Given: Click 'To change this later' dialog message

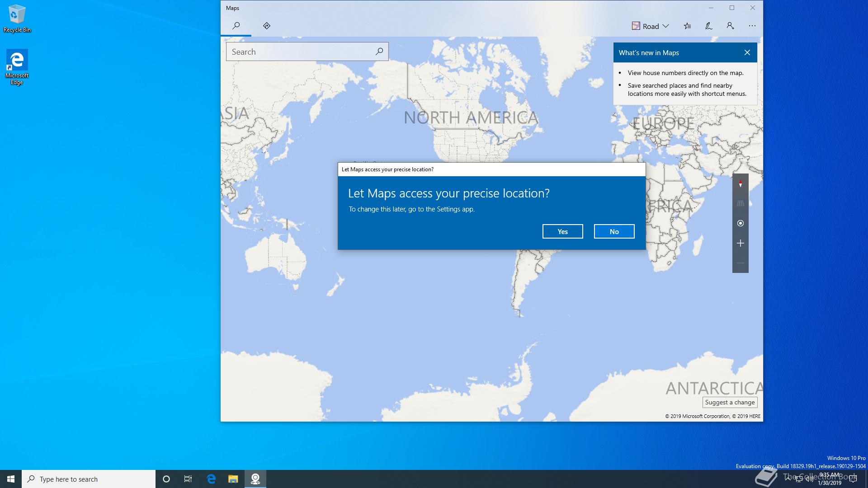Looking at the screenshot, I should (x=411, y=209).
